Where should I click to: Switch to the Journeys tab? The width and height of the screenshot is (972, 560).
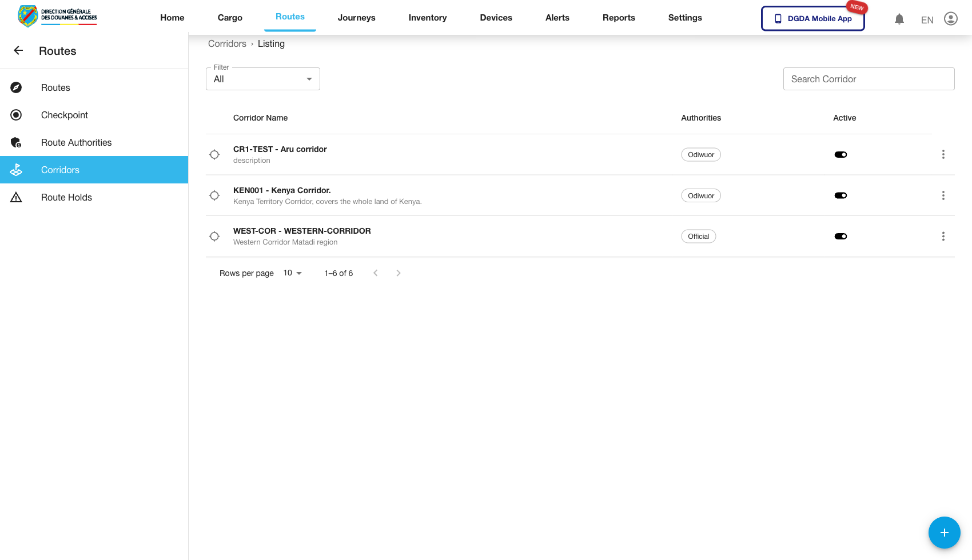pos(356,18)
